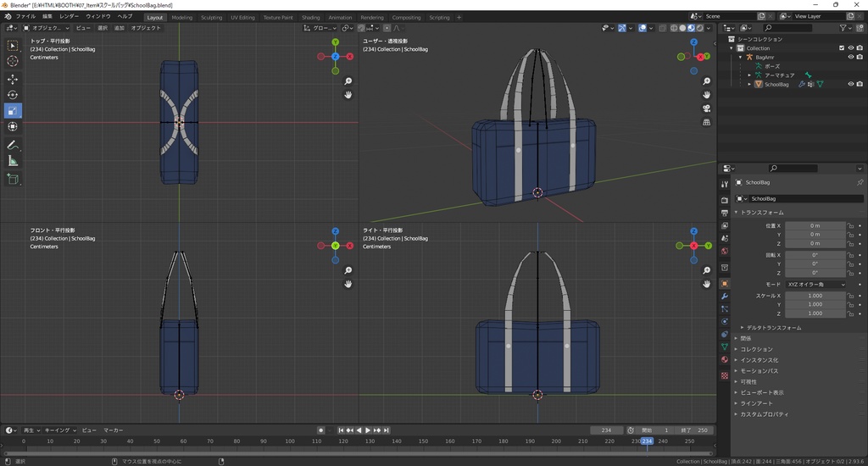Choose the Cursor tool in the toolbar

pyautogui.click(x=13, y=61)
